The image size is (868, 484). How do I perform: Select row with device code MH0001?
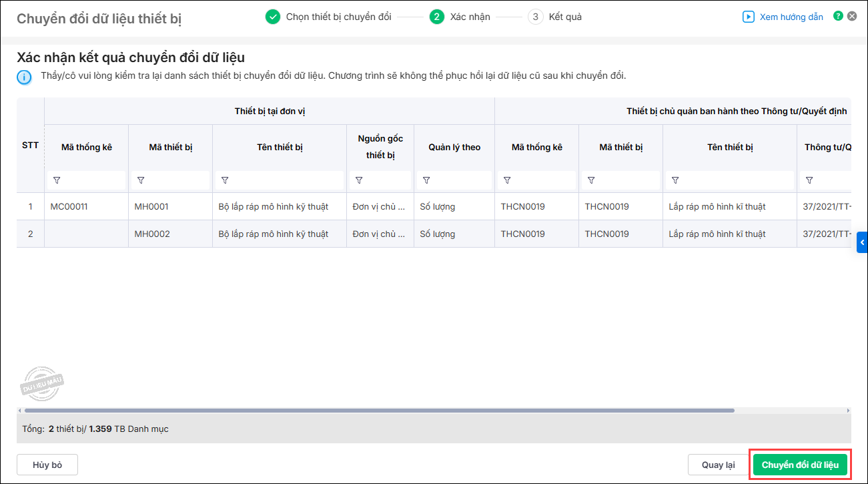151,207
